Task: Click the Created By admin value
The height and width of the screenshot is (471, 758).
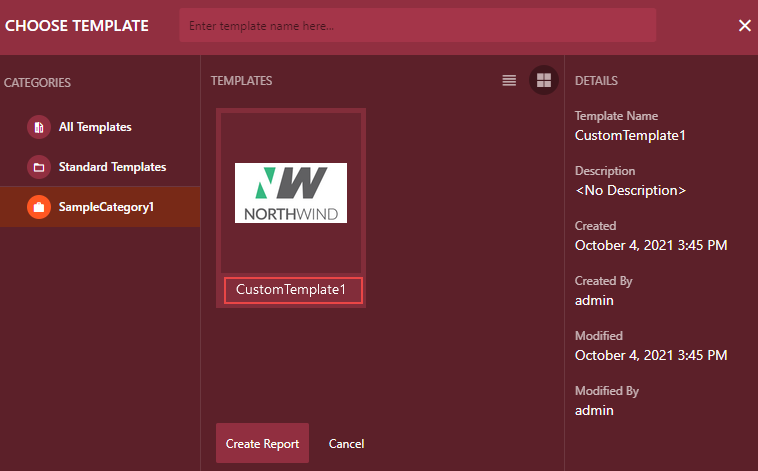Action: (594, 301)
